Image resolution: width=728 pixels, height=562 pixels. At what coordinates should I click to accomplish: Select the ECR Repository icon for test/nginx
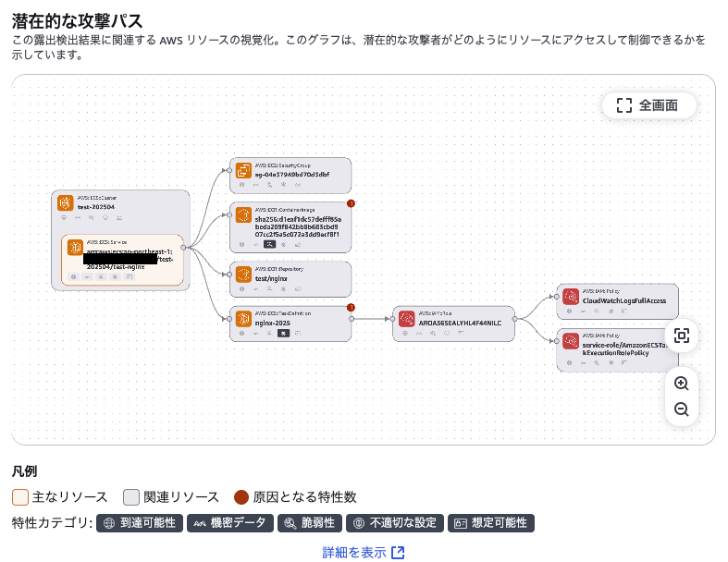click(243, 274)
